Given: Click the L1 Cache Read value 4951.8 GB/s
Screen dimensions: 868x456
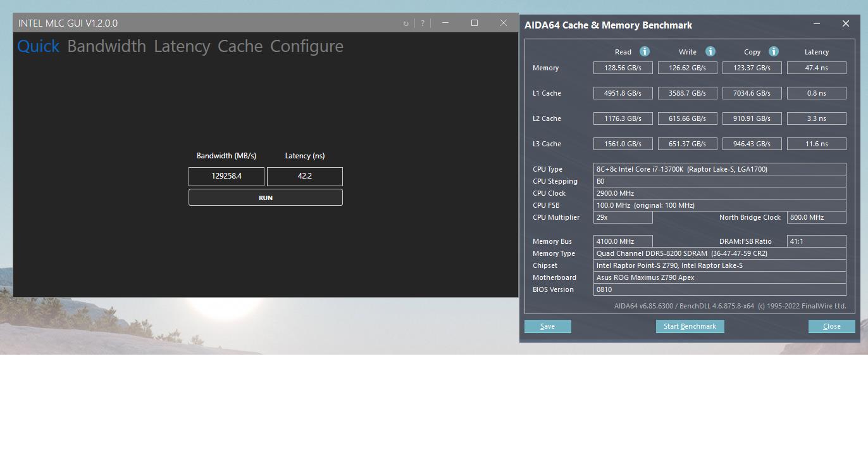Looking at the screenshot, I should (x=623, y=93).
